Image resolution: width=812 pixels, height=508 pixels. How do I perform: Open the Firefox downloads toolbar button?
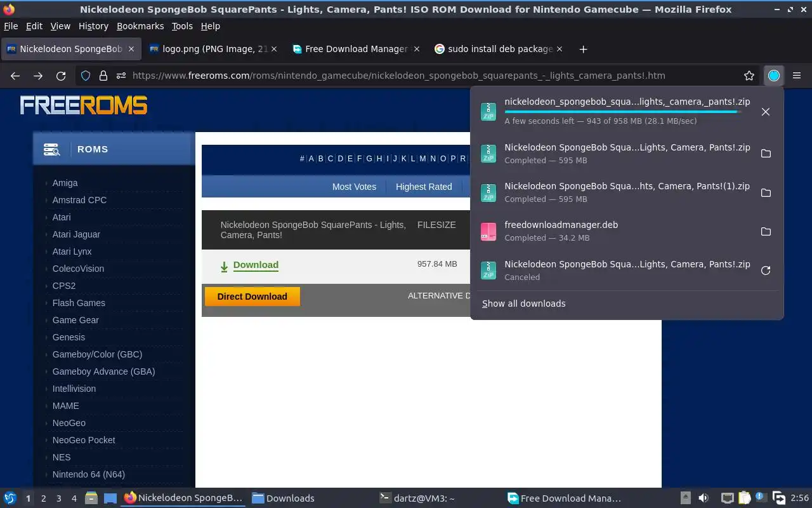coord(773,76)
